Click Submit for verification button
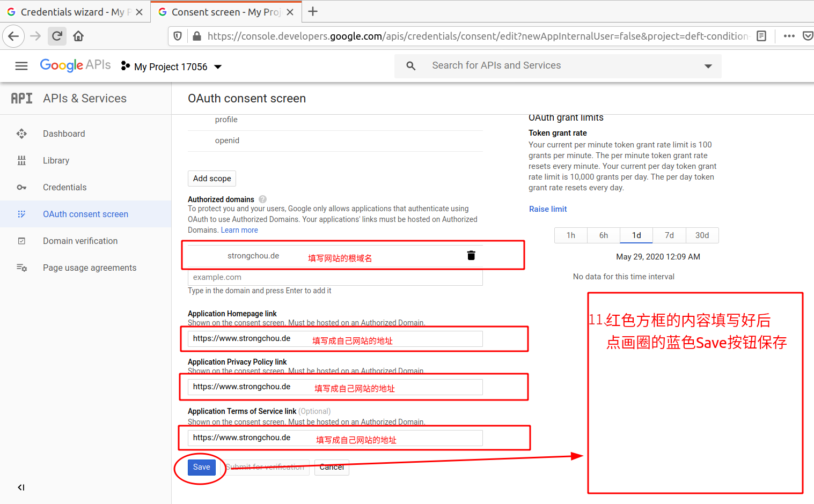Image resolution: width=814 pixels, height=504 pixels. [265, 467]
